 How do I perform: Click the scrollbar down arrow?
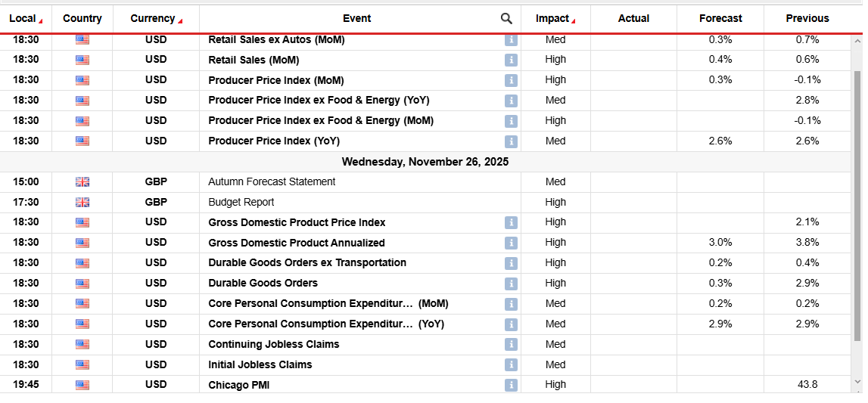[x=857, y=381]
